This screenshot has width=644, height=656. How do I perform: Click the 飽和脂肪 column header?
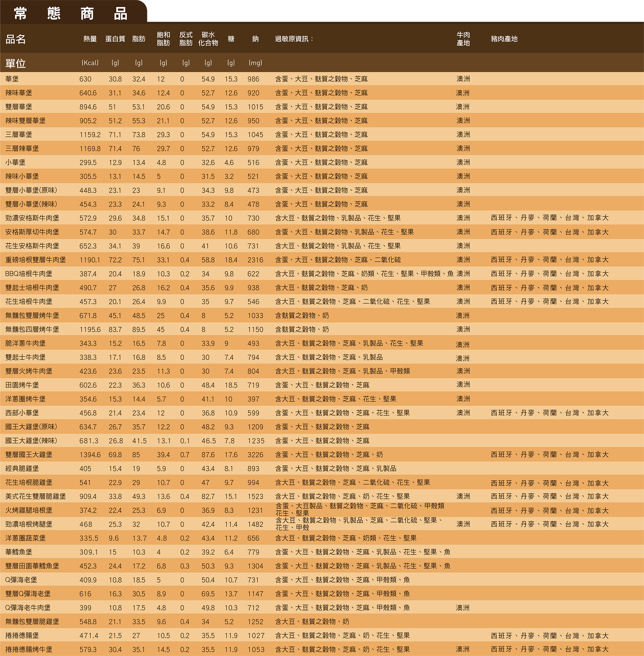click(x=163, y=39)
